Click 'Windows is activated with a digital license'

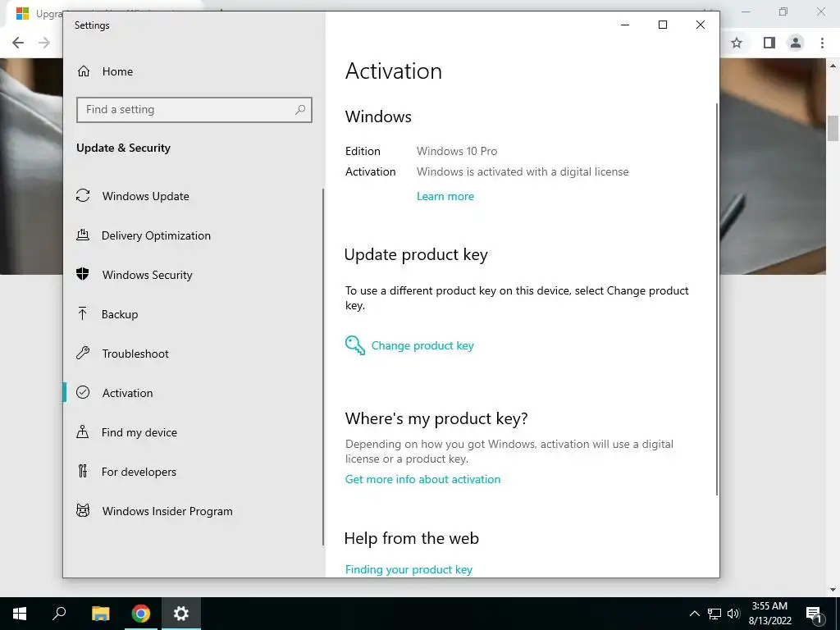(523, 171)
